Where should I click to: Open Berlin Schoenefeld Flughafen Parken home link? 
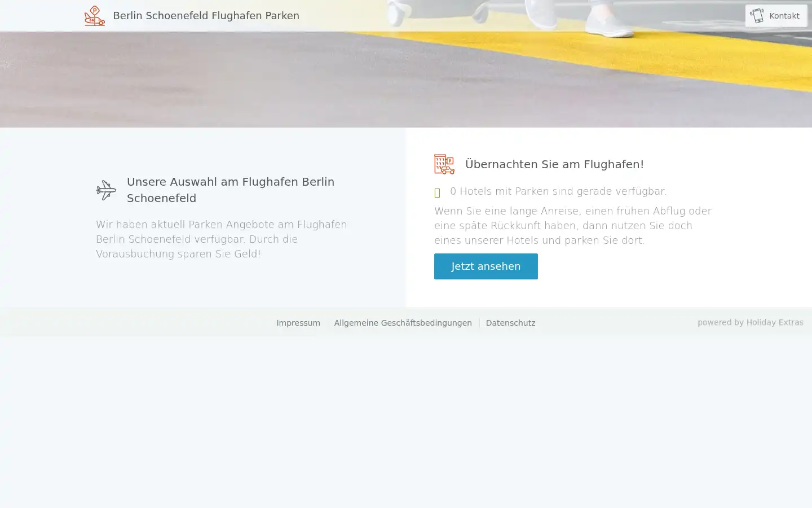(x=206, y=16)
